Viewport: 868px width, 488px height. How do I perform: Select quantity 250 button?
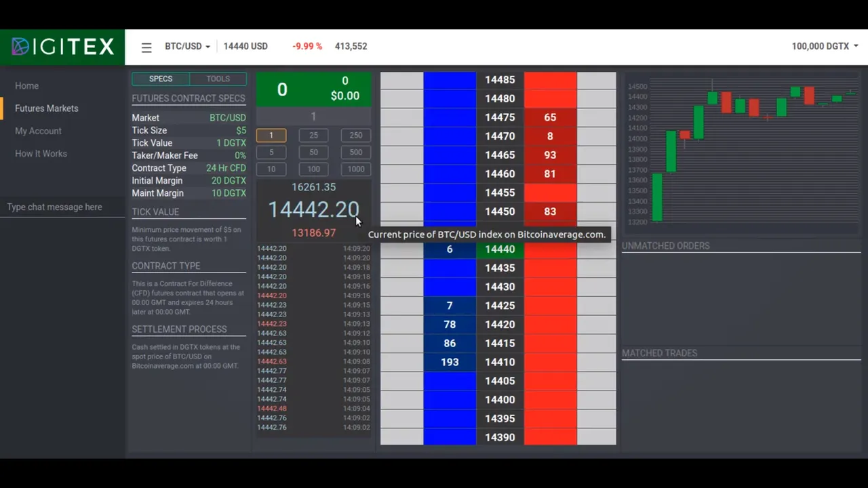pos(356,136)
